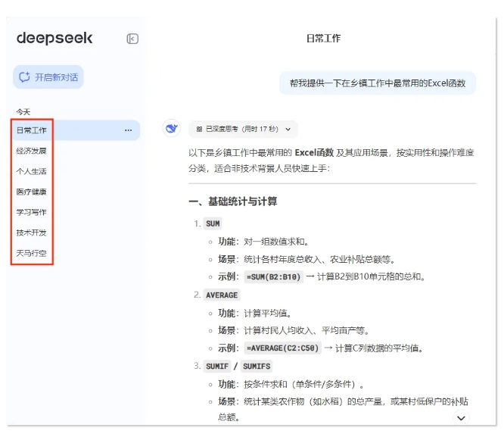
Task: Click the deepseek logo
Action: point(54,39)
